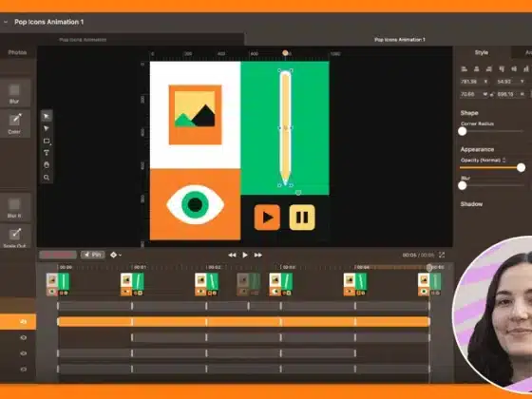Click the Pin button in timeline
Image resolution: width=532 pixels, height=399 pixels.
tap(93, 255)
